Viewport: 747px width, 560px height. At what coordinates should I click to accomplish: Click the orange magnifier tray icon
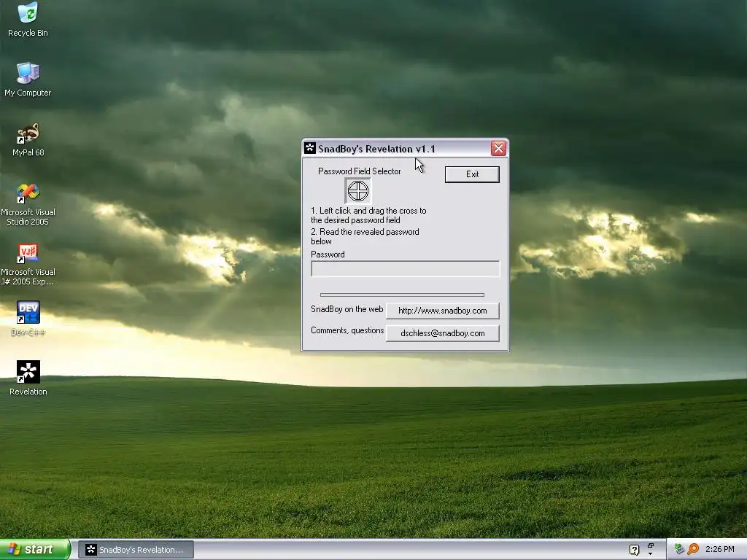coord(693,549)
